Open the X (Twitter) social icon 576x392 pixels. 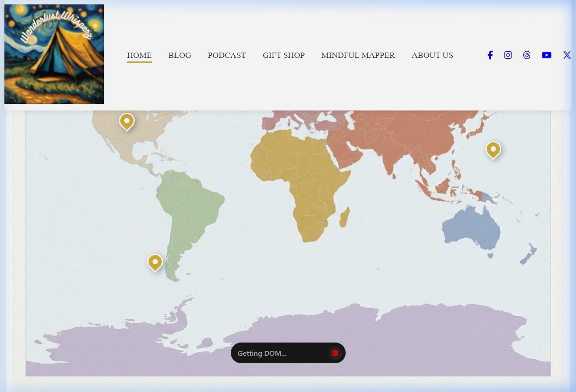click(566, 55)
